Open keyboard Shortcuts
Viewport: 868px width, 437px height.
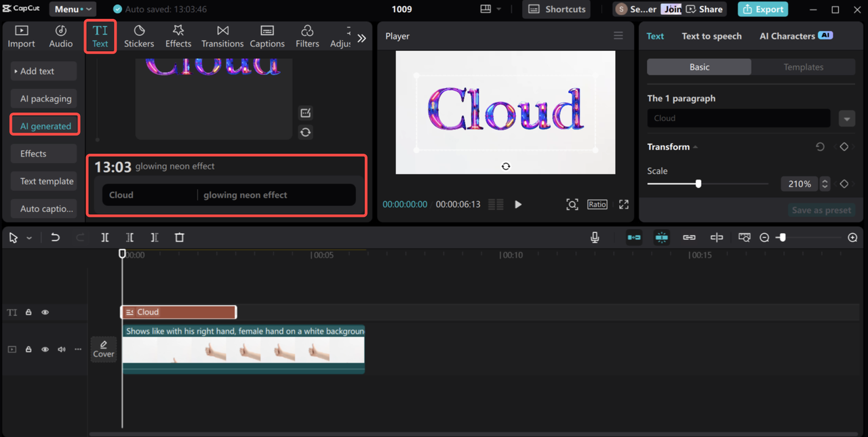tap(557, 9)
